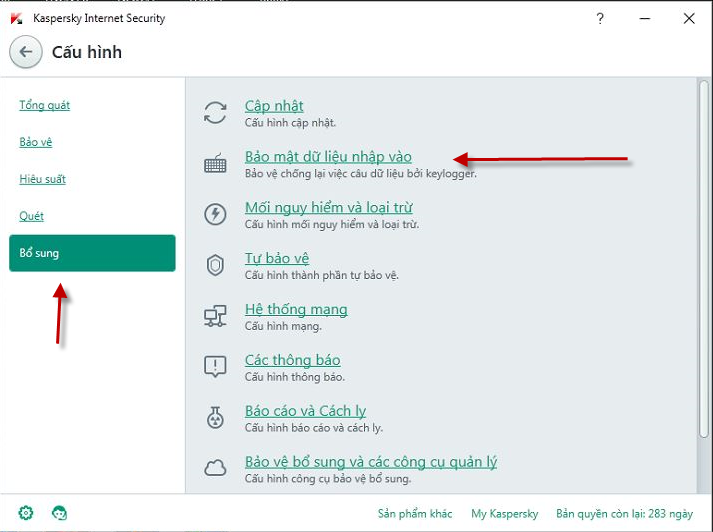Open Bảo vệ bổ sung và các công cụ quản lý
713x532 pixels.
(371, 462)
